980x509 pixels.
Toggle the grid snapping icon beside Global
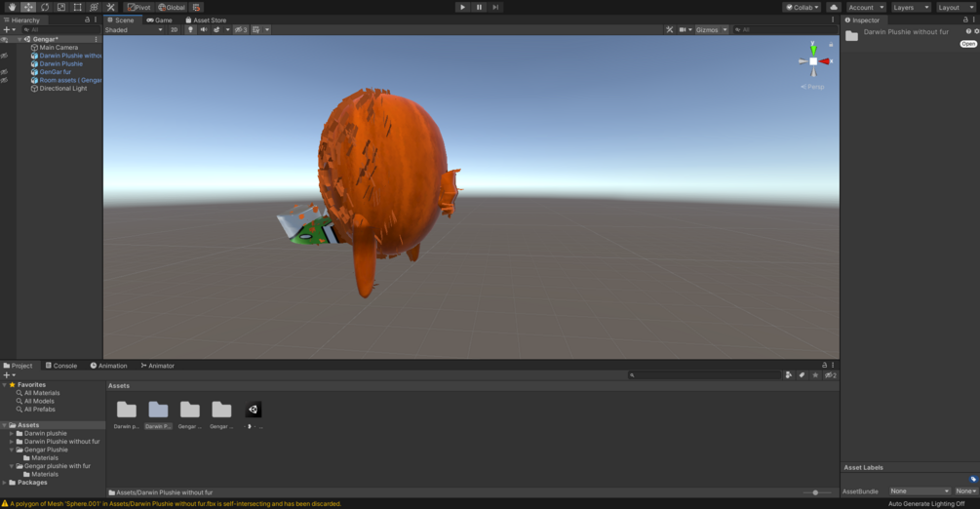196,7
